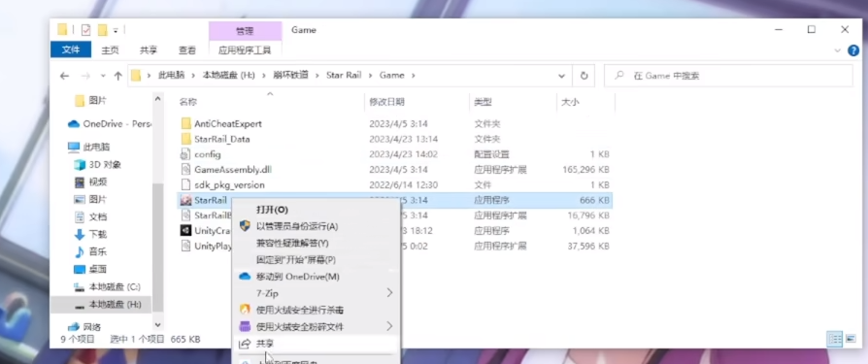The height and width of the screenshot is (364, 868).
Task: Sort by the 名称 column header
Action: click(188, 102)
